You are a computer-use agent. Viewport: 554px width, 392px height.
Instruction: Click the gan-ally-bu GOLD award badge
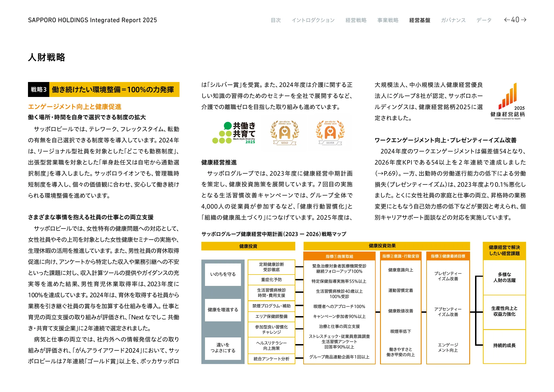point(285,133)
